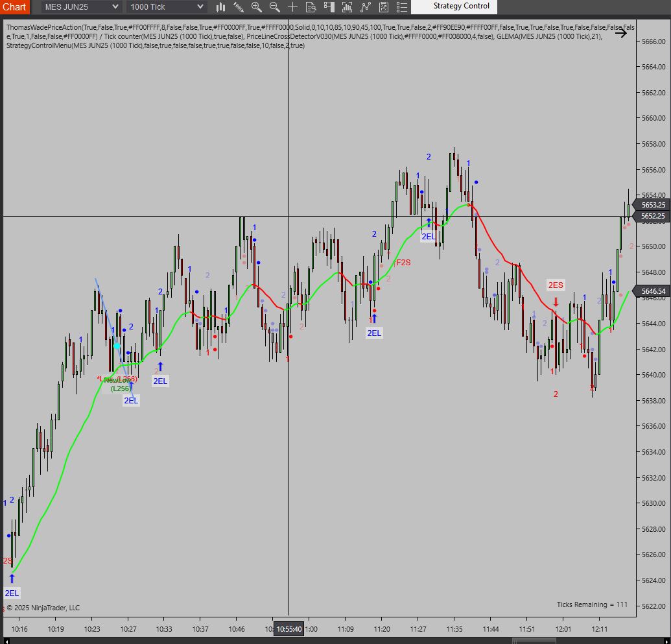Open the Data Box icon
The width and height of the screenshot is (671, 644).
311,7
